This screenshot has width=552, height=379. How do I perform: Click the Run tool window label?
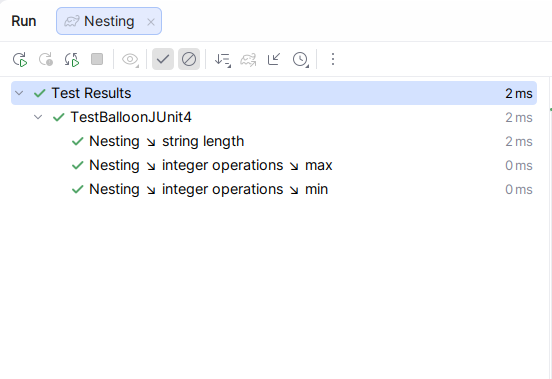pyautogui.click(x=24, y=21)
